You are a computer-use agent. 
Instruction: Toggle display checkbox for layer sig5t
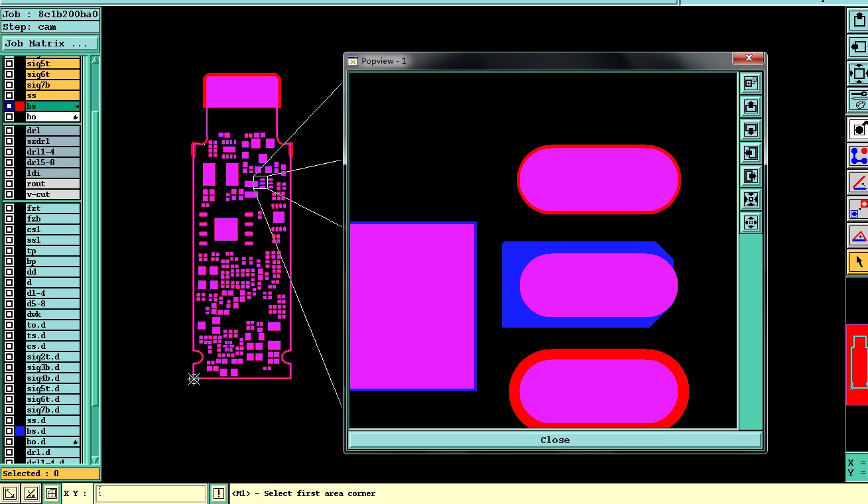click(x=9, y=64)
